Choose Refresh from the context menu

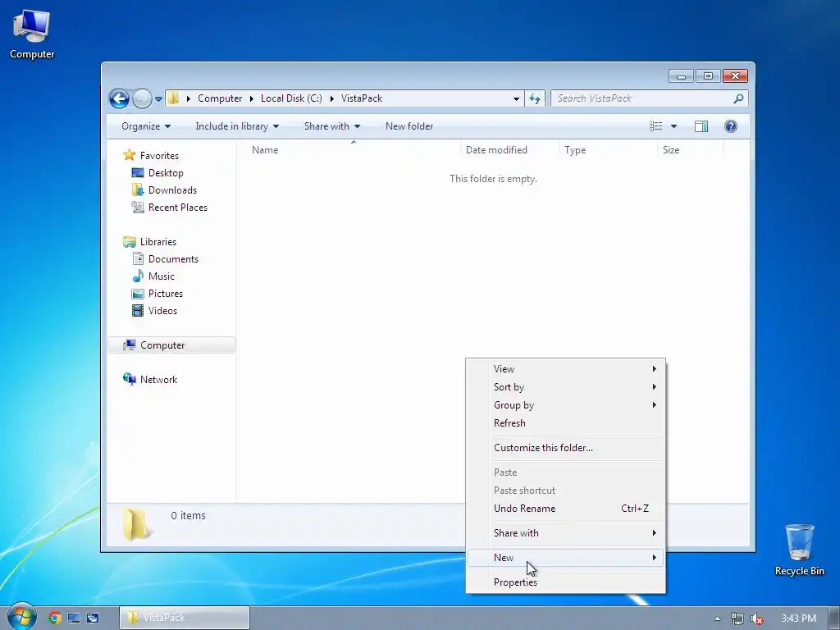tap(566, 423)
